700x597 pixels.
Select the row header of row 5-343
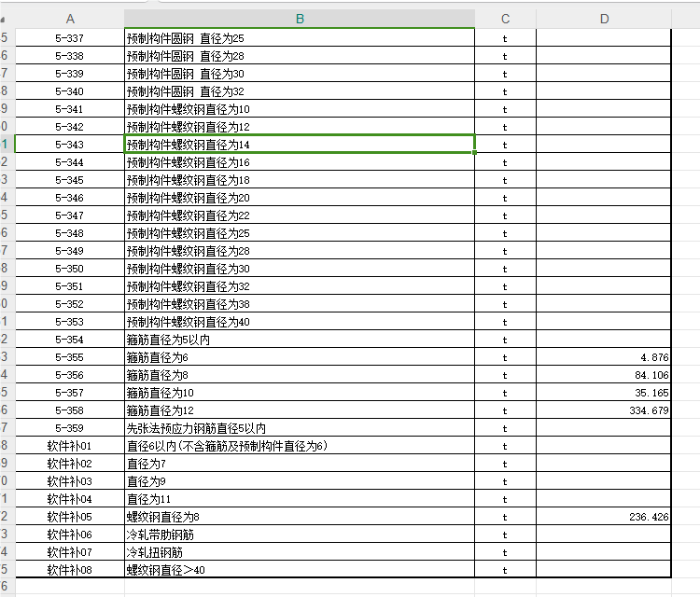(6, 145)
